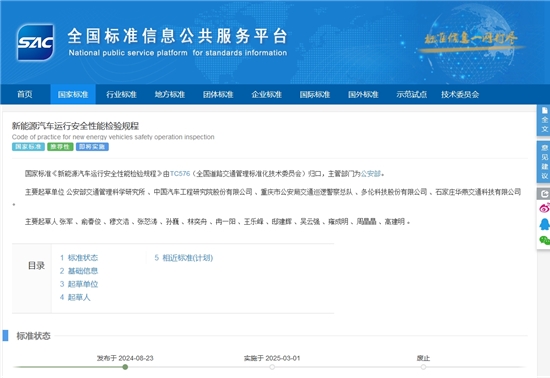Screen dimensions: 550x378
Task: Click the 国家标准 cyan tag badge
Action: (x=28, y=147)
